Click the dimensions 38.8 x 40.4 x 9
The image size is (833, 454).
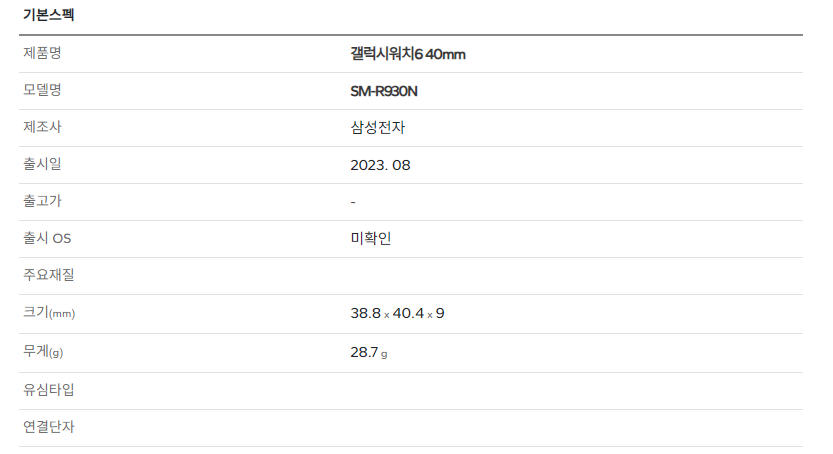(x=397, y=313)
